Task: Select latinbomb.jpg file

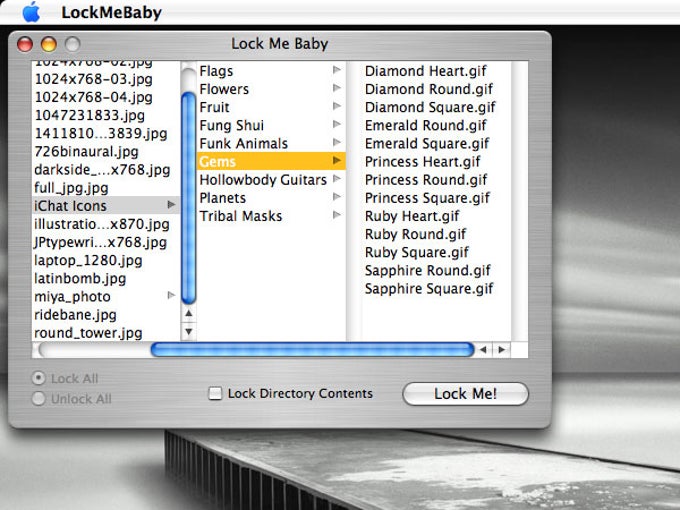Action: tap(80, 278)
